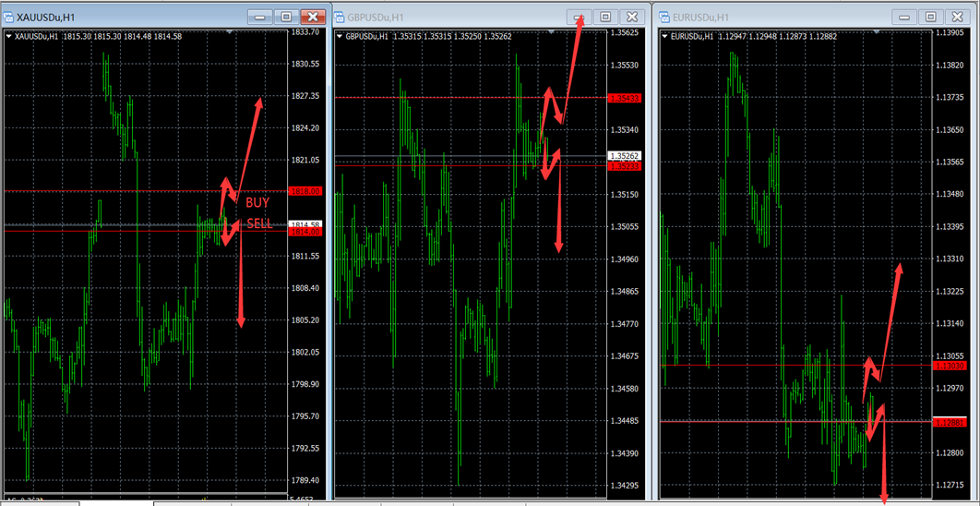Select the red 1.35433 level on GBPUSD

tap(624, 98)
